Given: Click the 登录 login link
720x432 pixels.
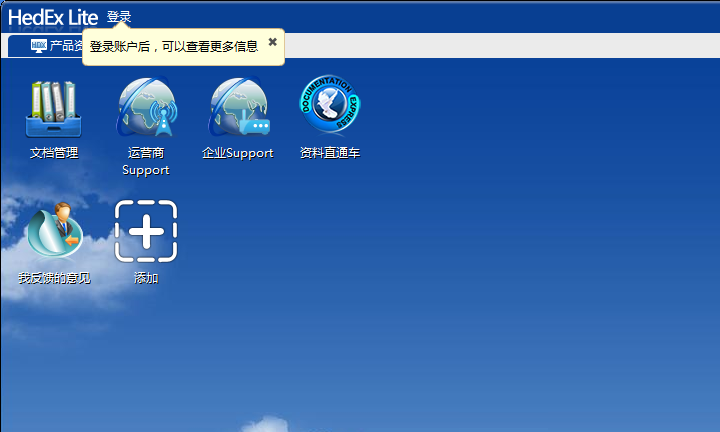Looking at the screenshot, I should [x=119, y=17].
